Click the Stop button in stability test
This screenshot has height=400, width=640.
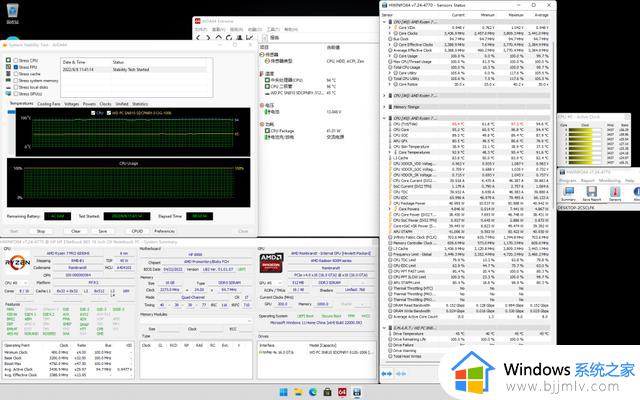click(x=41, y=231)
